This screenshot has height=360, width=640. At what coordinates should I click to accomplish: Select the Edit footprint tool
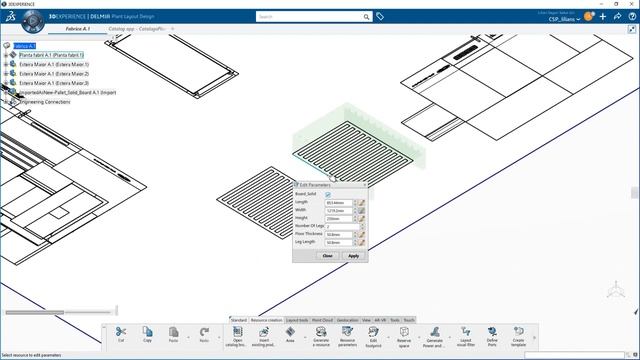click(373, 331)
